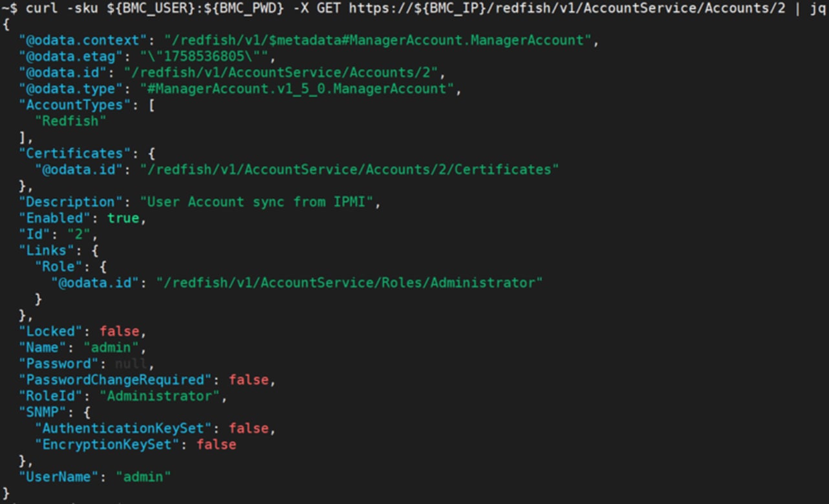The width and height of the screenshot is (829, 504).
Task: Click the null value of Password
Action: tap(131, 363)
